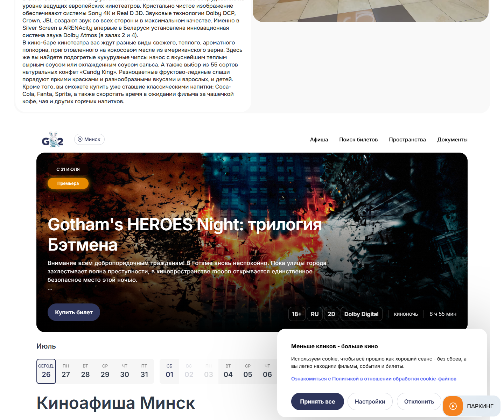This screenshot has height=420, width=504.
Task: Click the Премьера badge
Action: [x=68, y=183]
